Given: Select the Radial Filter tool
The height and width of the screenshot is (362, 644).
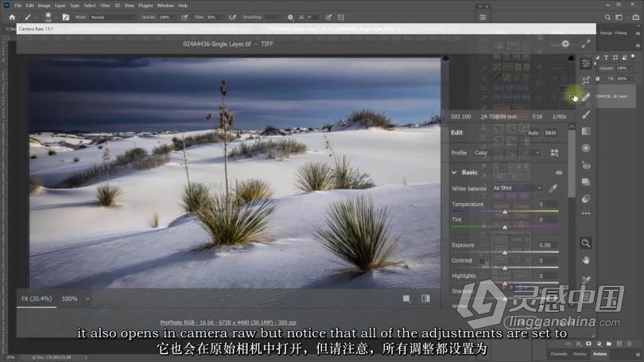Looking at the screenshot, I should [586, 148].
